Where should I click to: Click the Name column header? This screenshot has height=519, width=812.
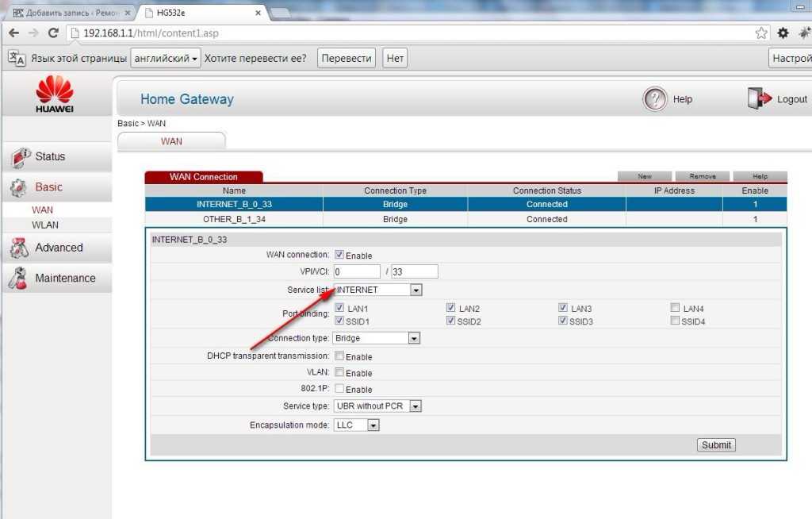click(234, 190)
